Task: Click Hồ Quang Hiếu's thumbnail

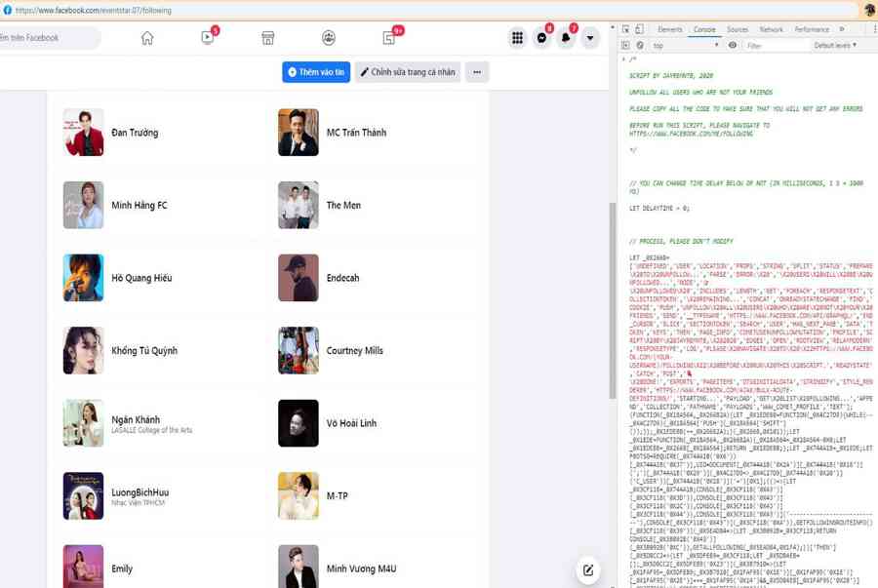Action: [84, 278]
